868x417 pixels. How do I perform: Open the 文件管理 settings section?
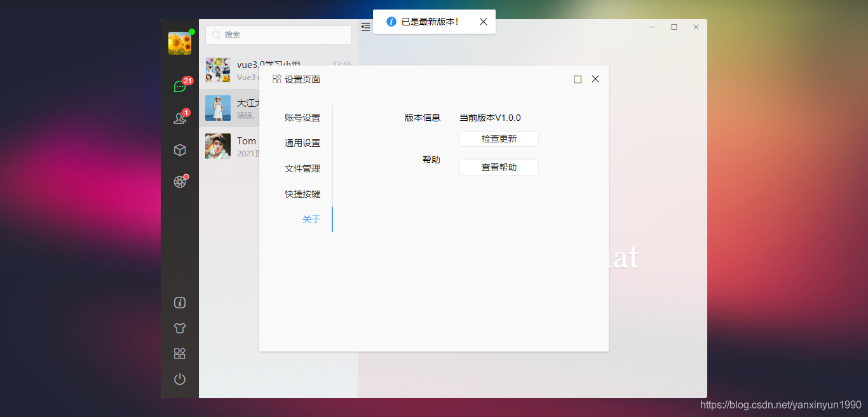302,168
